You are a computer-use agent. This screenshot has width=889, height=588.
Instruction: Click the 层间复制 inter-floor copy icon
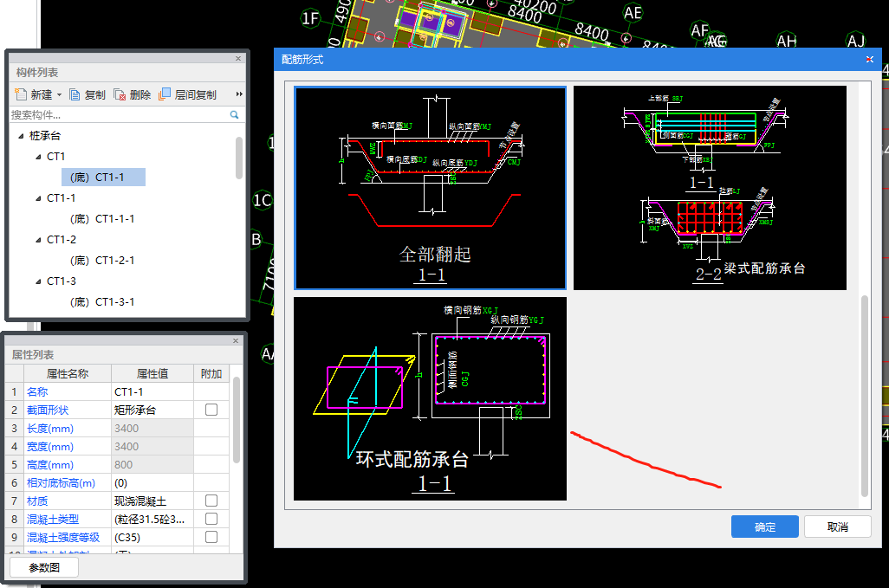(165, 94)
